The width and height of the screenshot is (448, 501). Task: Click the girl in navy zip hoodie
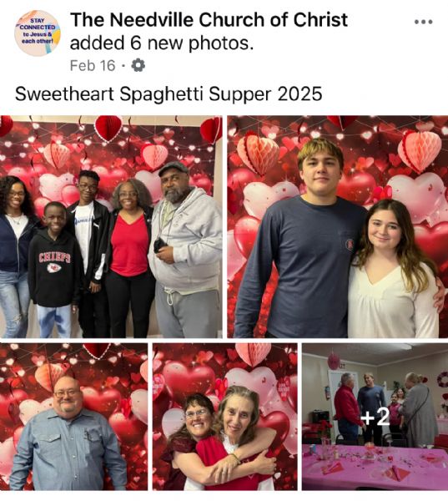[x=14, y=256]
